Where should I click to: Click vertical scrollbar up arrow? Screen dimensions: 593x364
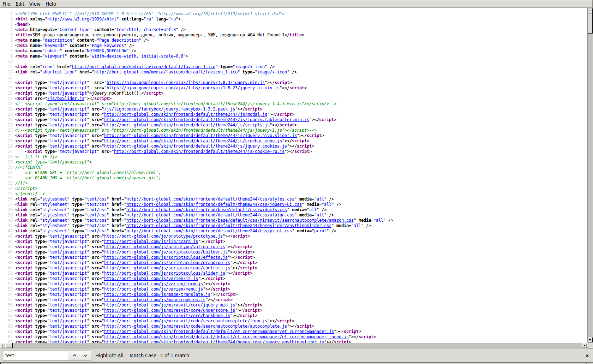590,11
